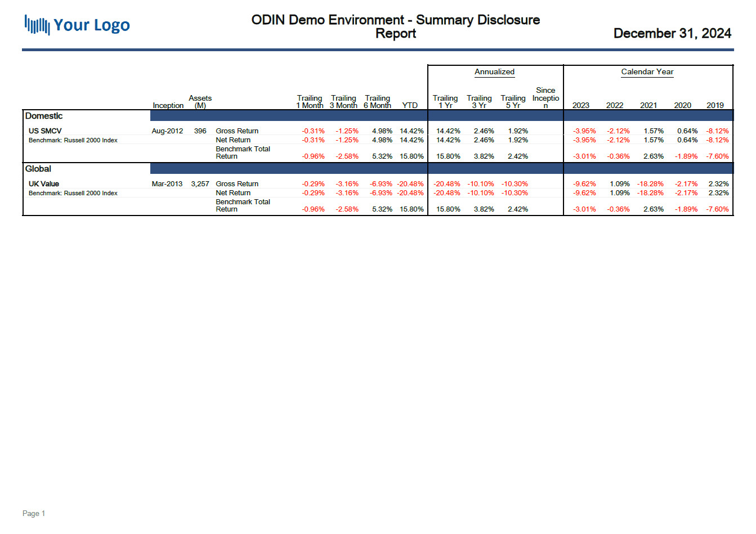Click the Since Inception column header

coord(545,98)
